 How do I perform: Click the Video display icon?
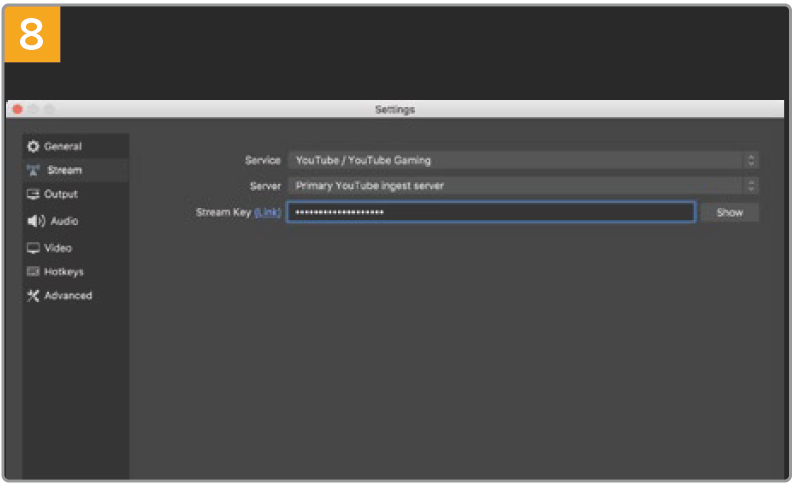(33, 248)
